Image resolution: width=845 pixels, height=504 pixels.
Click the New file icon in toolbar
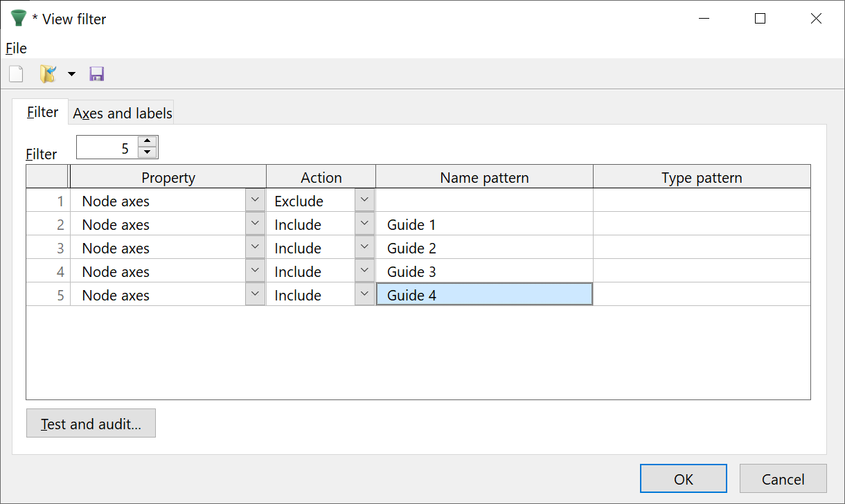click(16, 74)
